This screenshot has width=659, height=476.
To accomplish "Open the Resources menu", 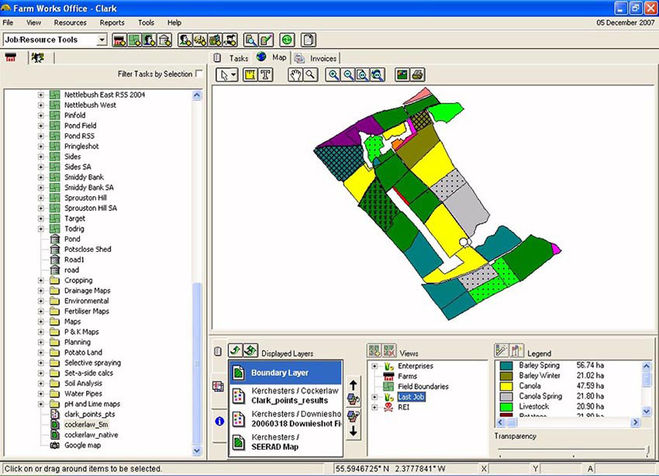I will pos(70,23).
